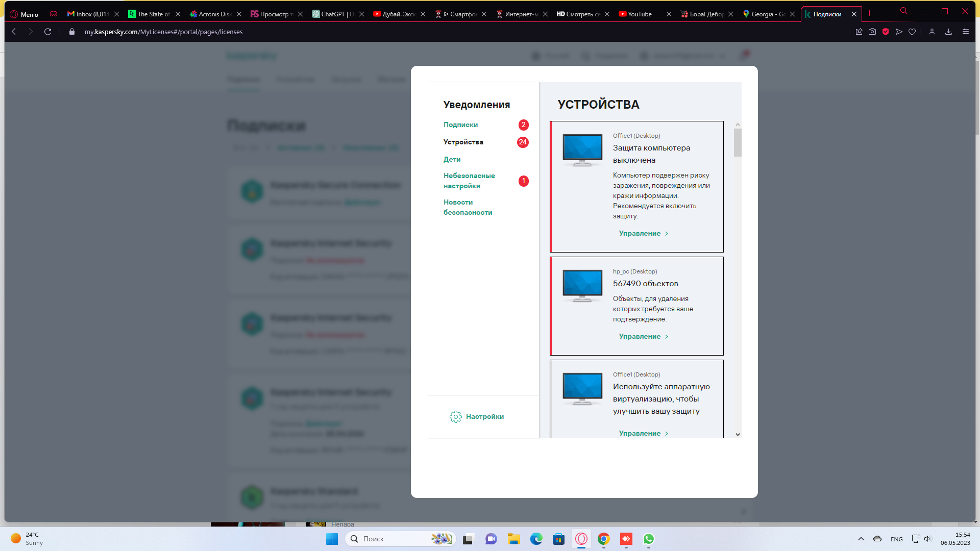
Task: Open the Easy Setup menu icon
Action: tap(965, 32)
